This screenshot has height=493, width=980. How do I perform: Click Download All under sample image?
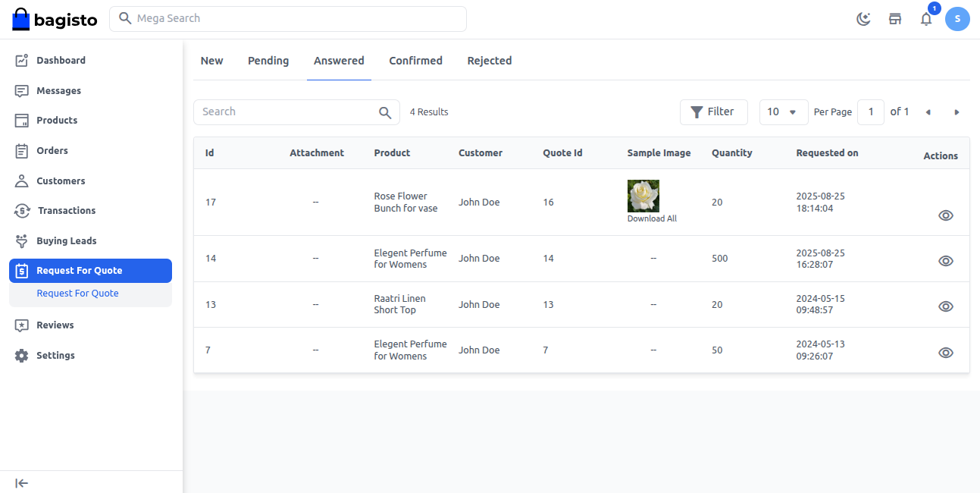click(652, 218)
